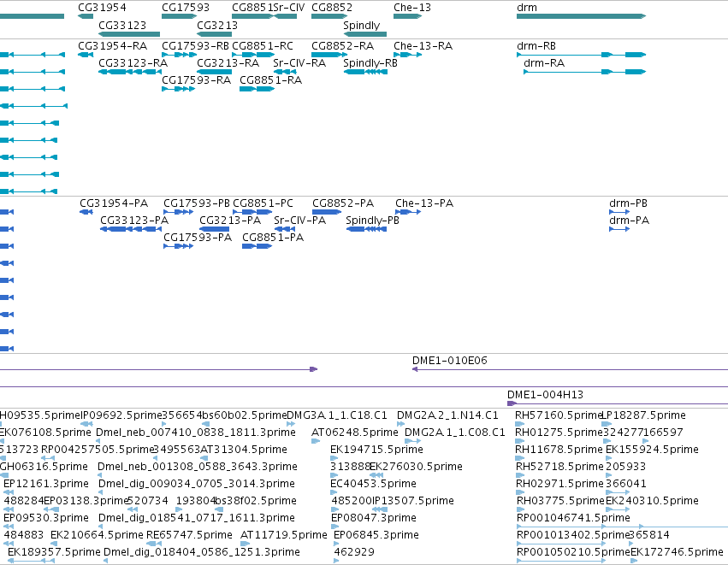Click the CG17593 gene label
Viewport: 728px width, 565px height.
186,8
